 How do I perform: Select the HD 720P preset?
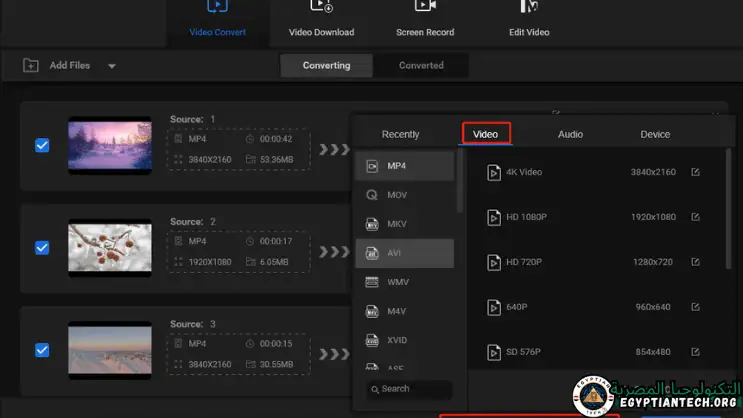pos(595,262)
